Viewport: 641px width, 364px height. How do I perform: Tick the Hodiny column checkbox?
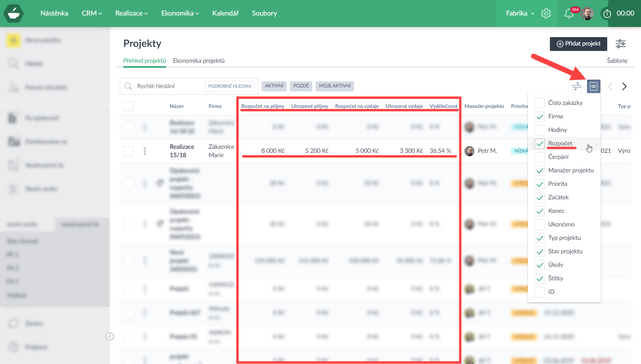point(540,130)
